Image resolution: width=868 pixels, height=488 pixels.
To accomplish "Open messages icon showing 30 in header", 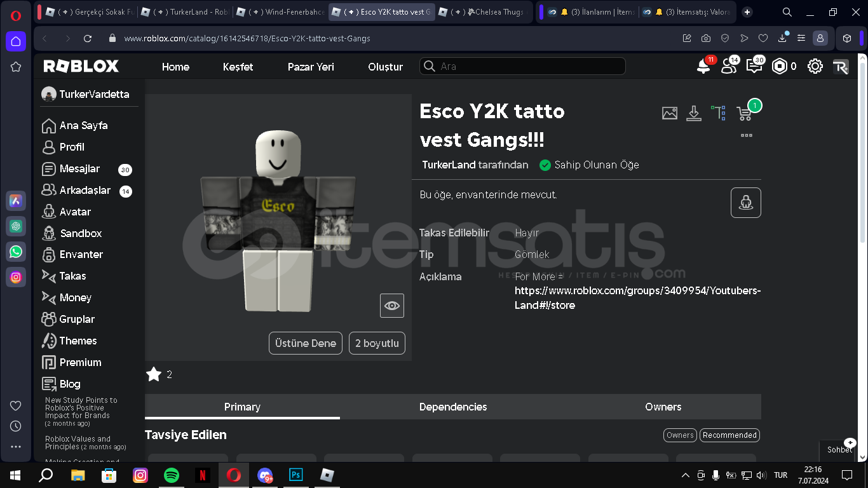I will click(x=754, y=66).
